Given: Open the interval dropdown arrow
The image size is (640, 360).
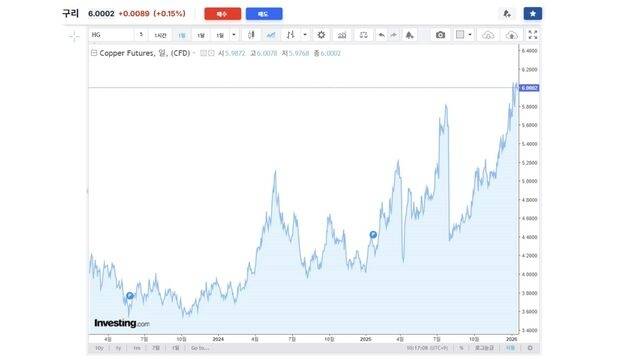Looking at the screenshot, I should (234, 35).
